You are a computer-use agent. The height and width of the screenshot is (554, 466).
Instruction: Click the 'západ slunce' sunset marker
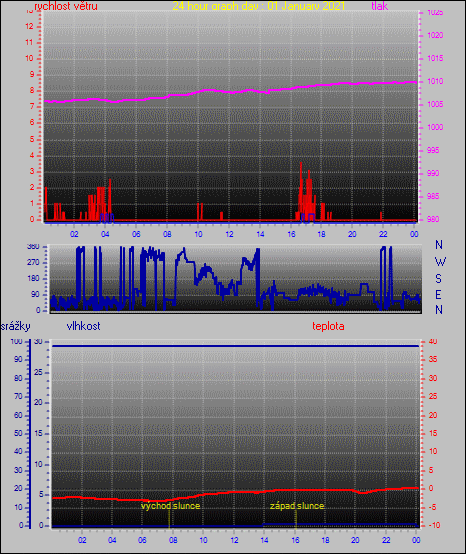point(297,506)
